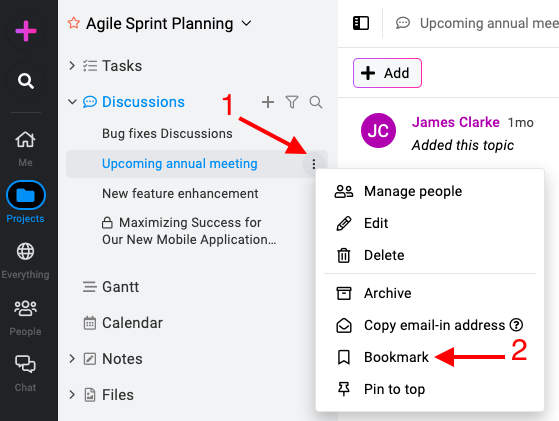Image resolution: width=559 pixels, height=421 pixels.
Task: Click the 1mo timestamp on the post
Action: coord(520,123)
